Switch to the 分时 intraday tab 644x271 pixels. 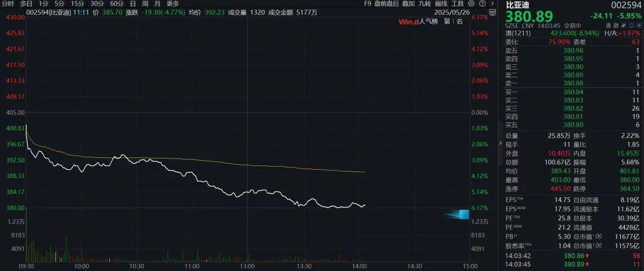point(7,4)
